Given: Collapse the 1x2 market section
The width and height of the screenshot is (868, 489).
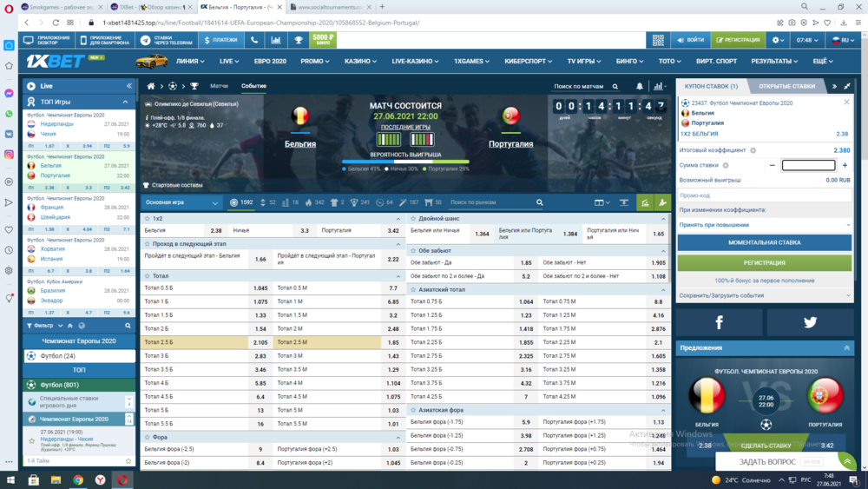Looking at the screenshot, I should tap(398, 219).
